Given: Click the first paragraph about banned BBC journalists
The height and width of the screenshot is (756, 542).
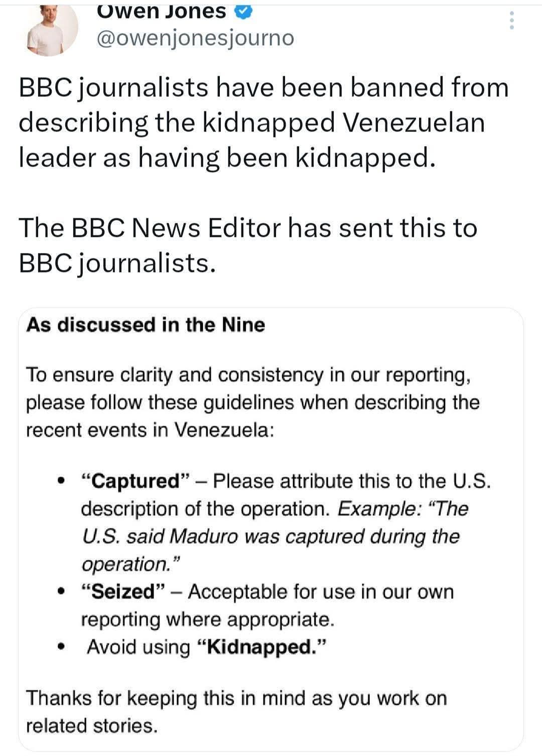Looking at the screenshot, I should pos(263,122).
